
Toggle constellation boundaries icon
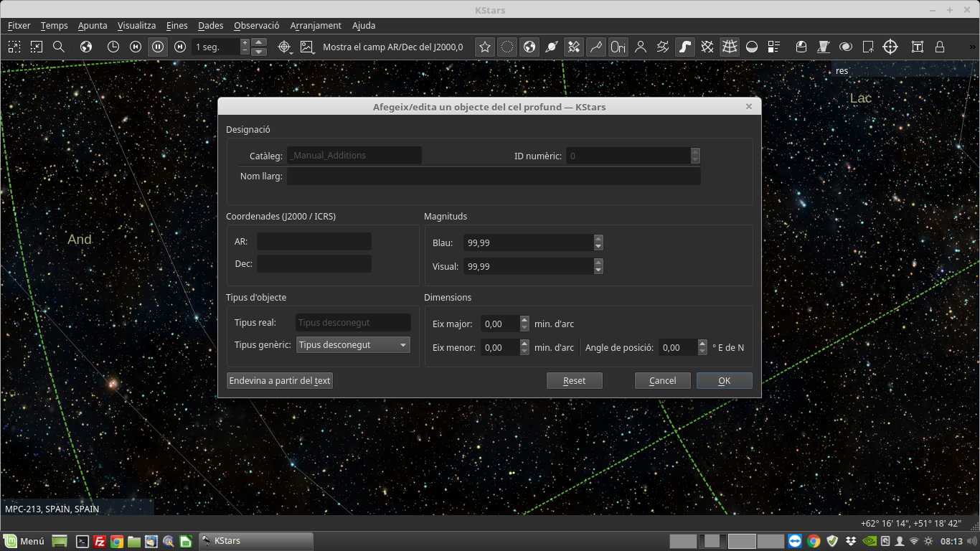[663, 47]
